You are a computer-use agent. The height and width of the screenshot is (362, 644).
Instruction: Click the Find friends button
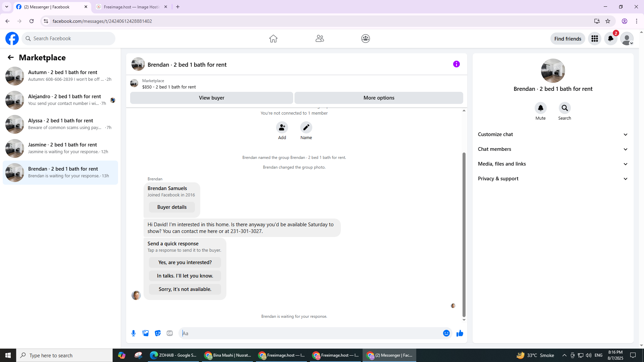click(x=568, y=39)
